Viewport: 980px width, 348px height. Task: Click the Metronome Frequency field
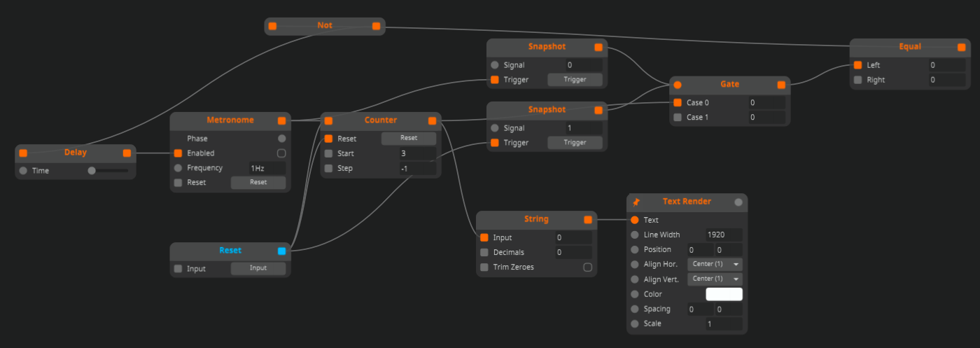click(267, 168)
